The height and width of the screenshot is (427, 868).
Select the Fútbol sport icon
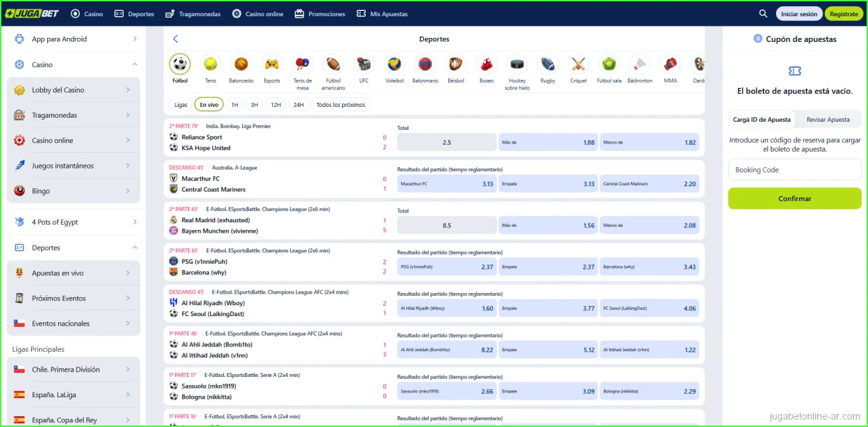[x=180, y=64]
